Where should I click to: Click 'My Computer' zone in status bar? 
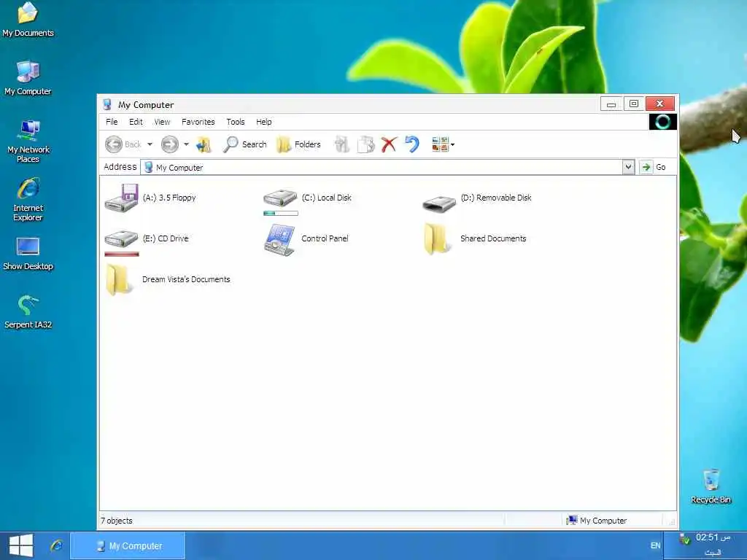597,521
